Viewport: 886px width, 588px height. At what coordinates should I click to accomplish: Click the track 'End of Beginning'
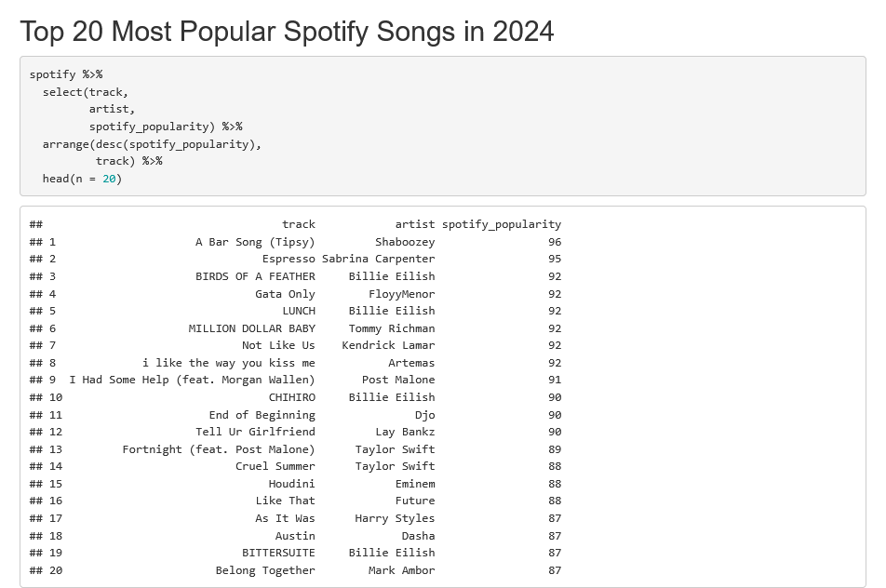[262, 415]
